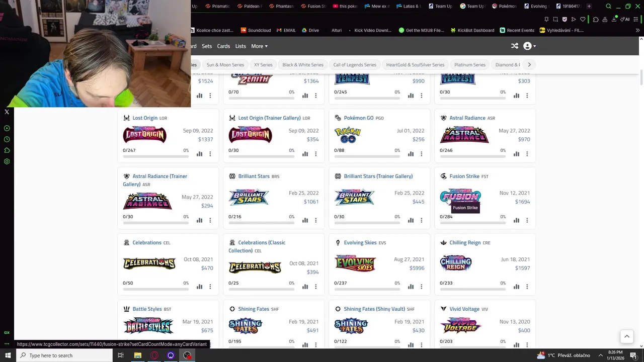
Task: Add a new browser tab with plus icon
Action: click(589, 6)
